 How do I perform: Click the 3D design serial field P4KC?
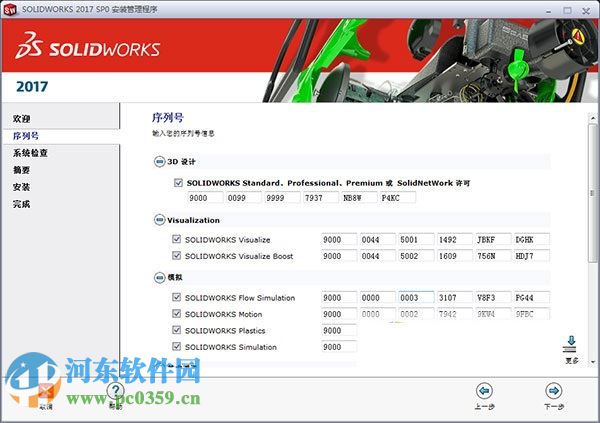[x=398, y=198]
